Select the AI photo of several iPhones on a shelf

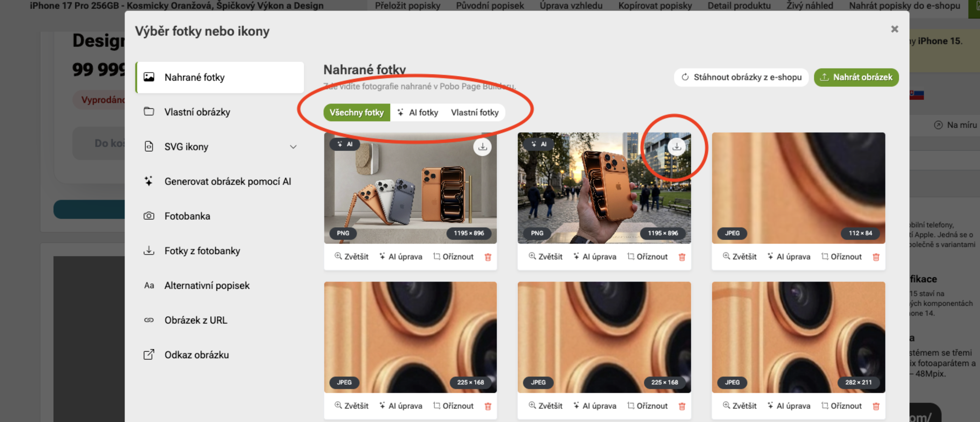pos(410,188)
